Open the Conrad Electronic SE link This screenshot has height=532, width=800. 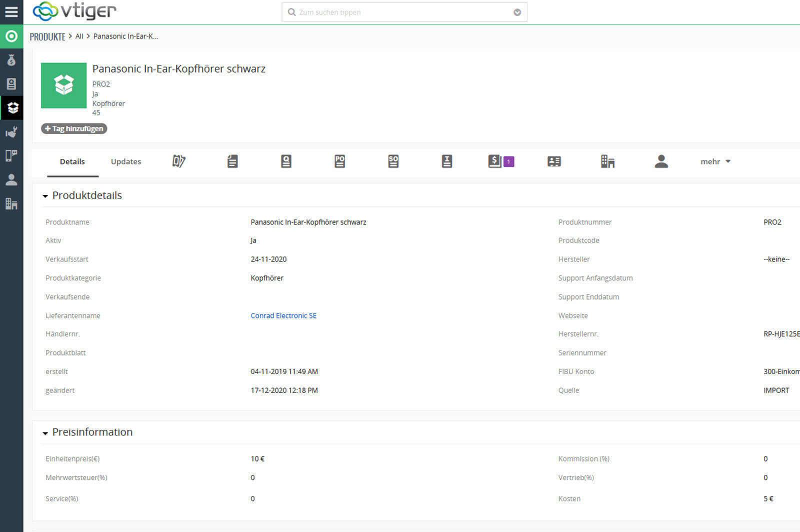pos(283,315)
